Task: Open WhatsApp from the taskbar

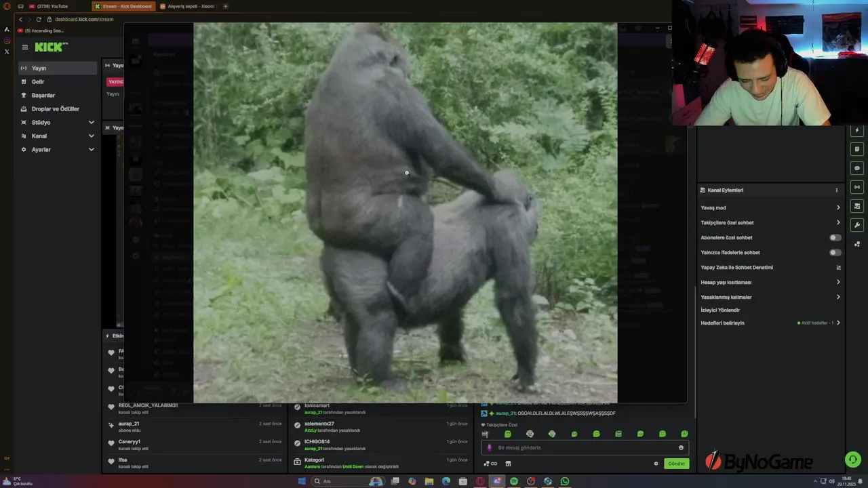Action: tap(565, 481)
